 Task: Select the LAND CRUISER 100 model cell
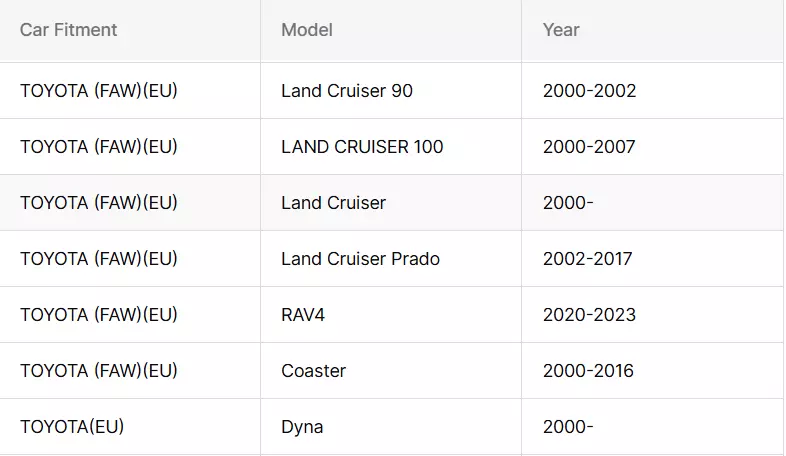tap(391, 147)
